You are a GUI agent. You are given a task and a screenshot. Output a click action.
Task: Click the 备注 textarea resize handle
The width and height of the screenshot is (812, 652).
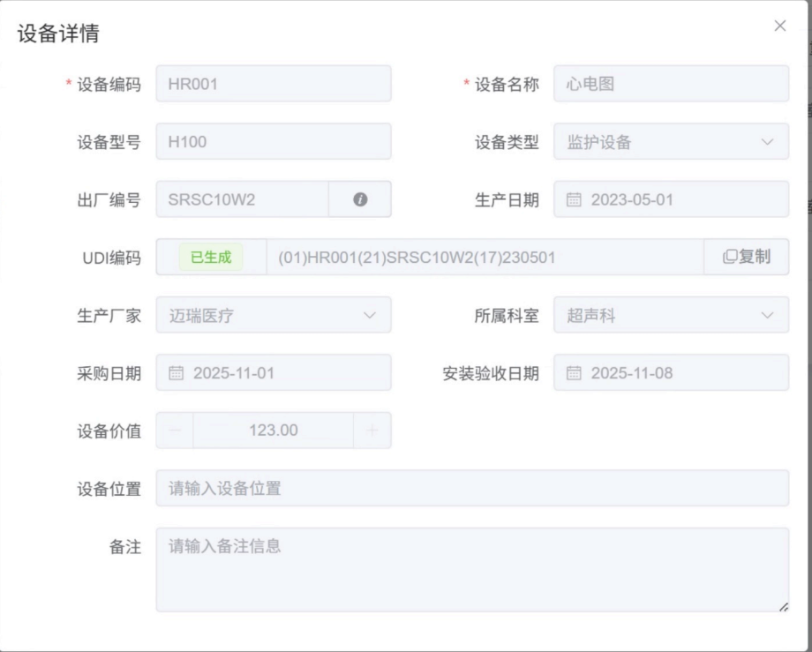784,606
